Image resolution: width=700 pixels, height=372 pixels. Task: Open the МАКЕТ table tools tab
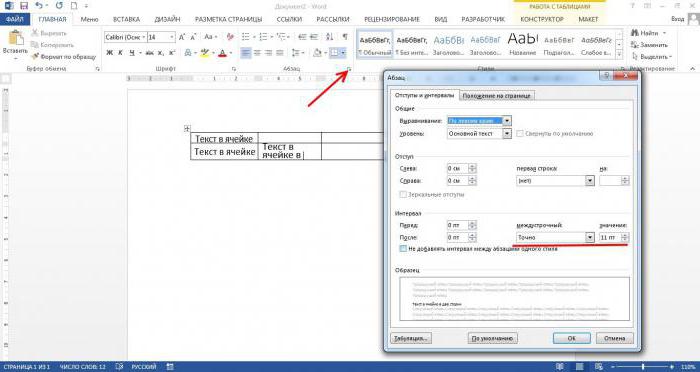tap(588, 19)
